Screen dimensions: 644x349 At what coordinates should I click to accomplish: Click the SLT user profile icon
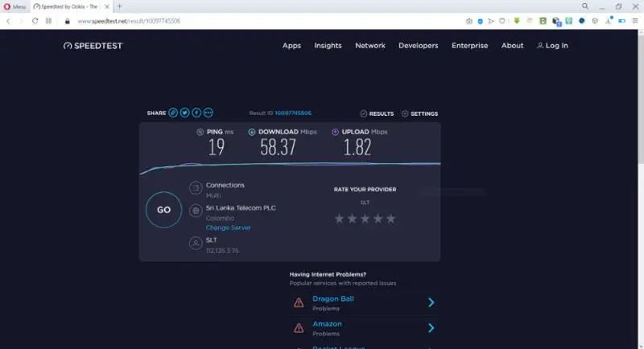coord(196,243)
